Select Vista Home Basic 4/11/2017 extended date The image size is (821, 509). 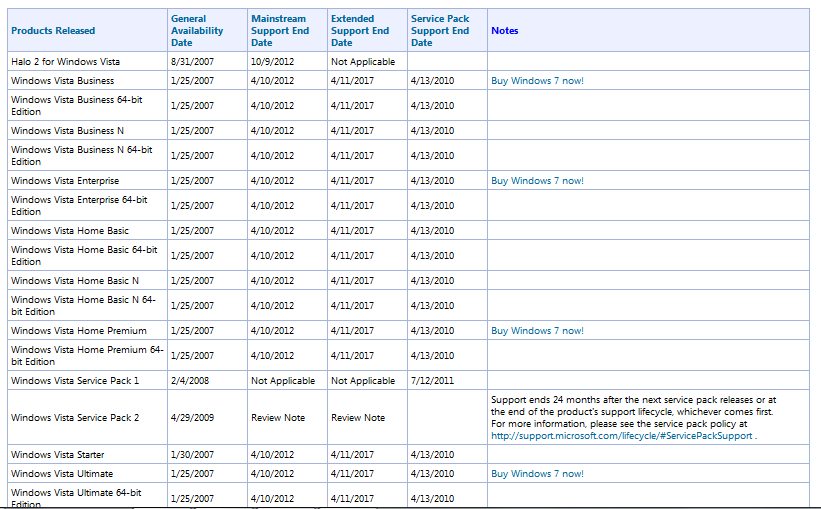[x=352, y=231]
